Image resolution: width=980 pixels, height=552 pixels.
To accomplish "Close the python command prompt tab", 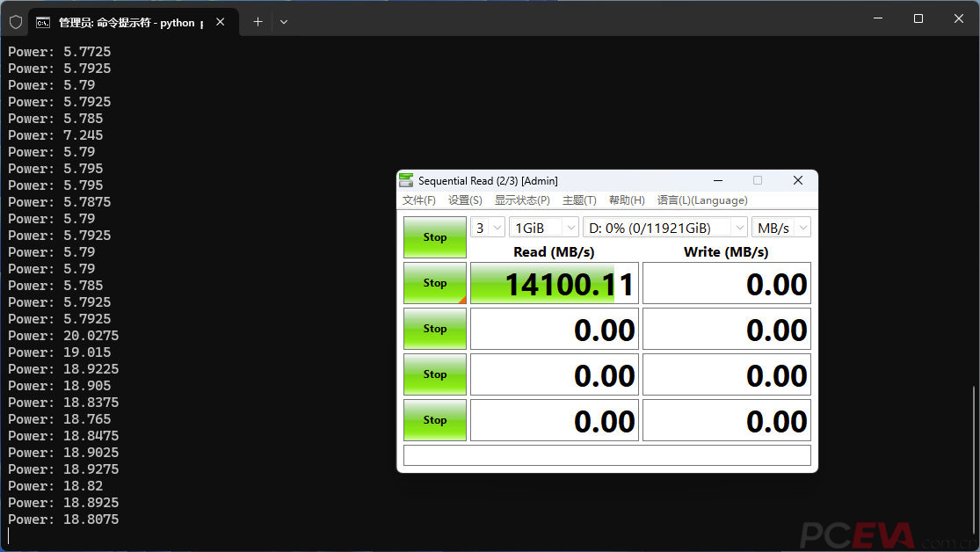I will [220, 22].
